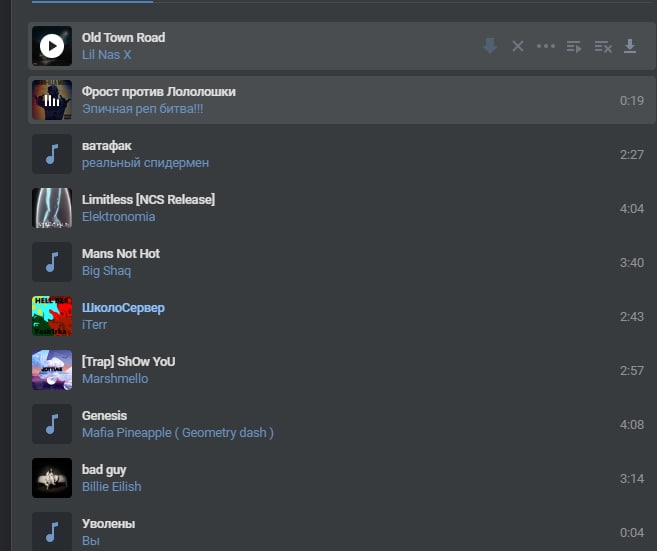Click the 3:40 duration of Mans Not Hot
This screenshot has height=551, width=657.
[632, 263]
